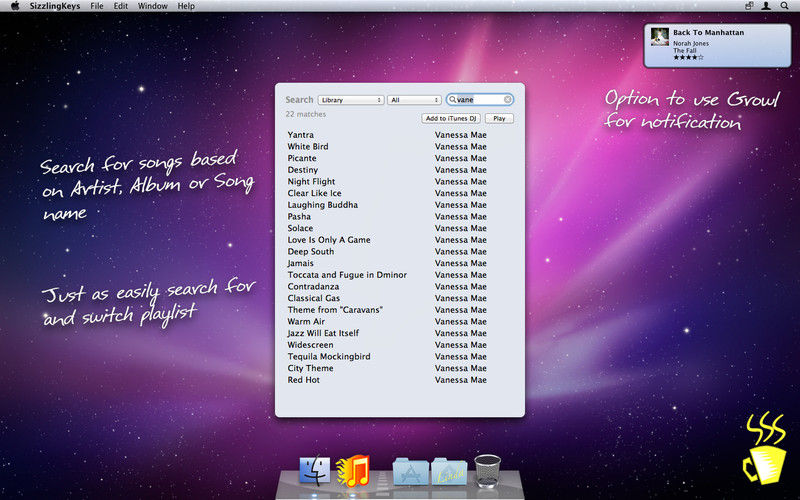Select the song Toccata and Fugue in Dminor

347,274
